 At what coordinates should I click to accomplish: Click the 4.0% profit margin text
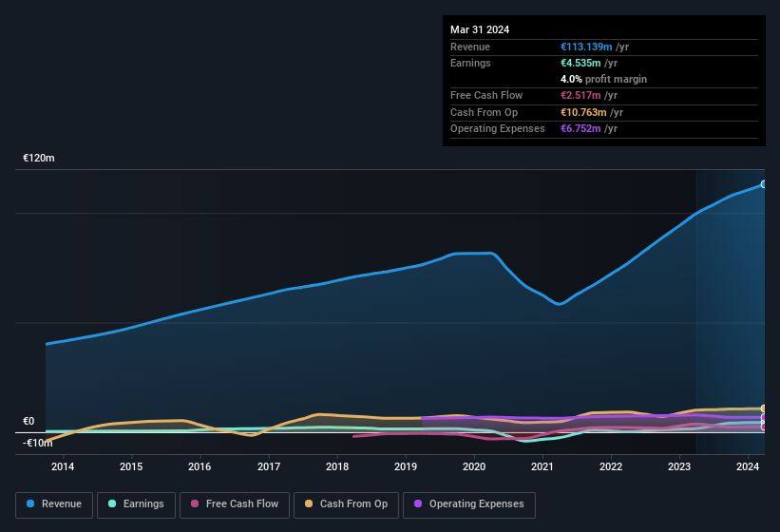pyautogui.click(x=603, y=79)
